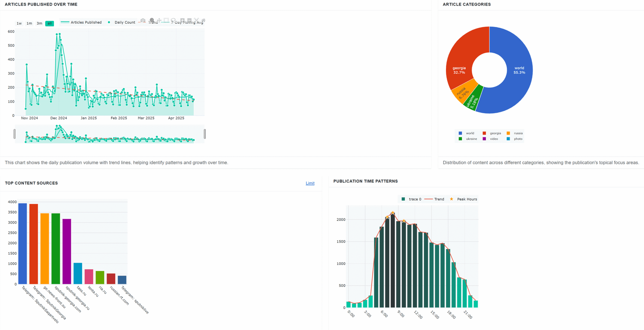Click the 'all' range selector button
644x330 pixels.
(x=50, y=23)
